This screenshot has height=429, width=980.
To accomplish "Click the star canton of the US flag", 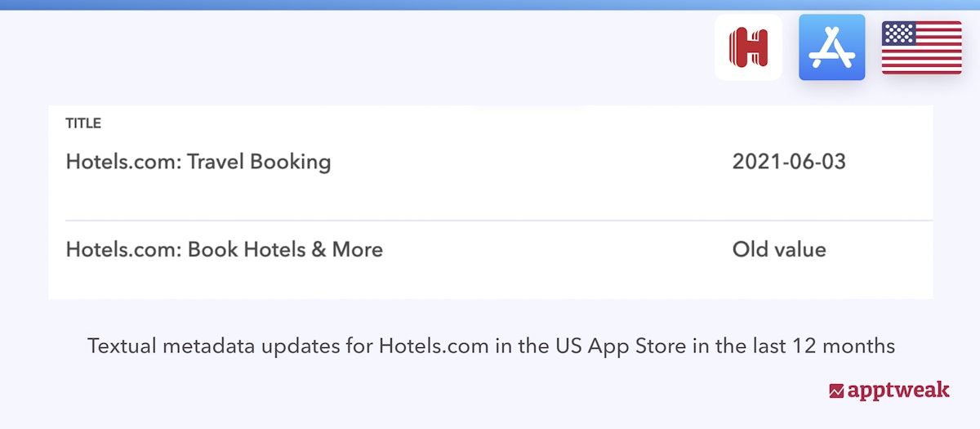I will (898, 34).
